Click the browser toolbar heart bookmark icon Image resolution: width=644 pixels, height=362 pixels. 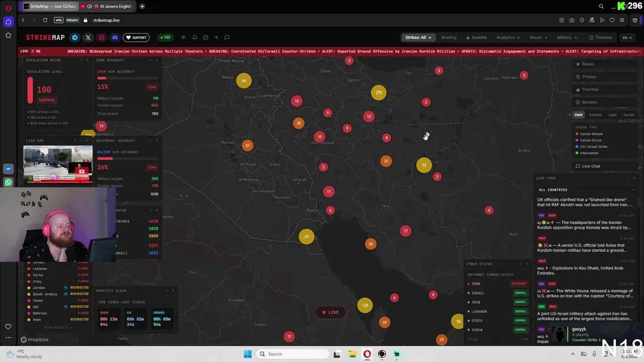coord(612,20)
